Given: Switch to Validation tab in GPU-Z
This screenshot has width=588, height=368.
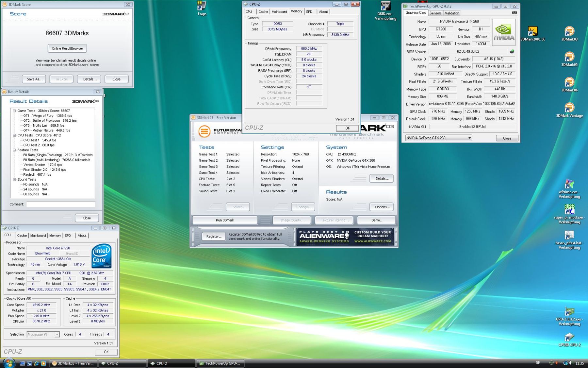Looking at the screenshot, I should pos(452,13).
